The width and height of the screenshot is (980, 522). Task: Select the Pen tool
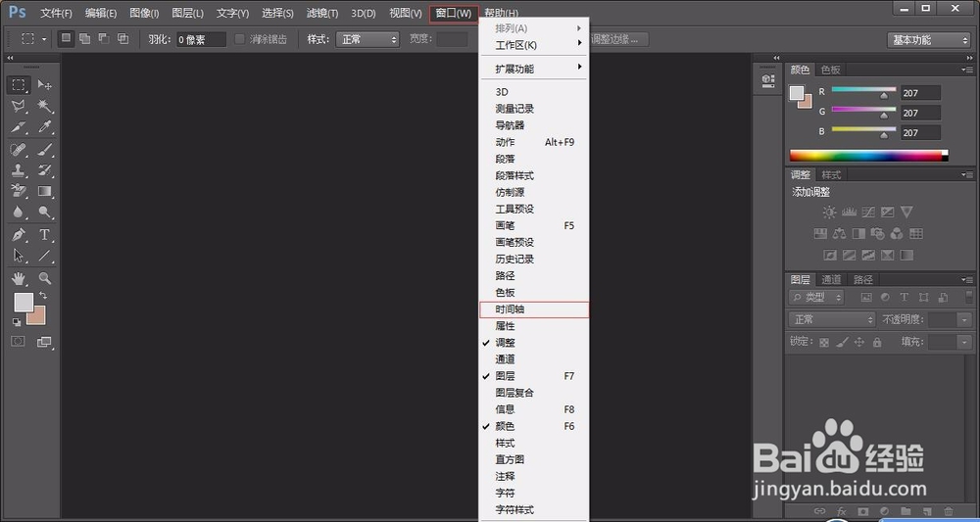click(19, 235)
